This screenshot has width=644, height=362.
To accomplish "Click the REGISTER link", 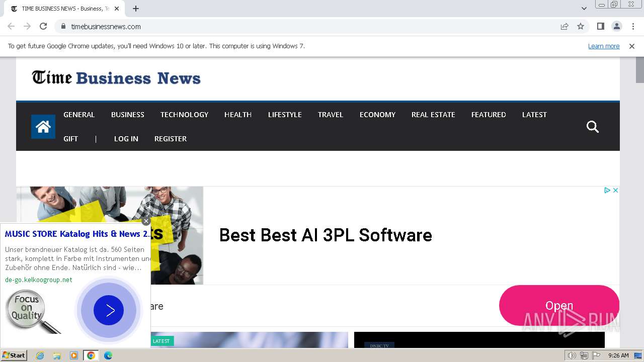I will [x=171, y=139].
